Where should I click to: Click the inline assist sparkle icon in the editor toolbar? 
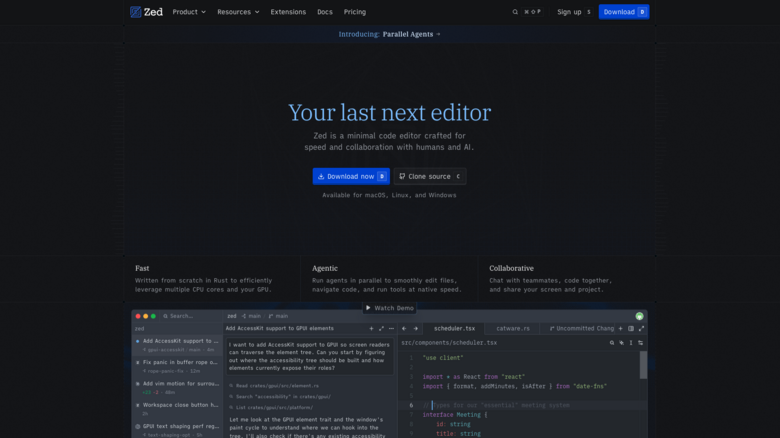621,343
